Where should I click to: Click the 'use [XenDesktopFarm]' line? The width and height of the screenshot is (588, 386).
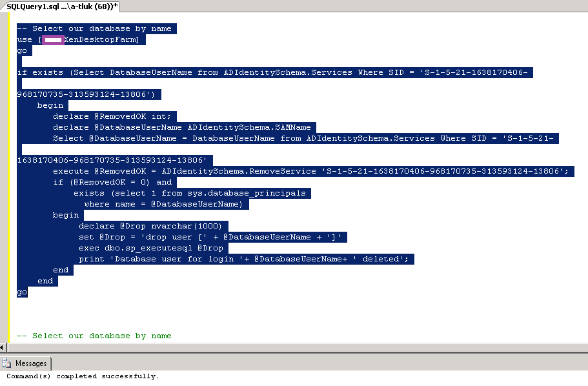pos(78,40)
